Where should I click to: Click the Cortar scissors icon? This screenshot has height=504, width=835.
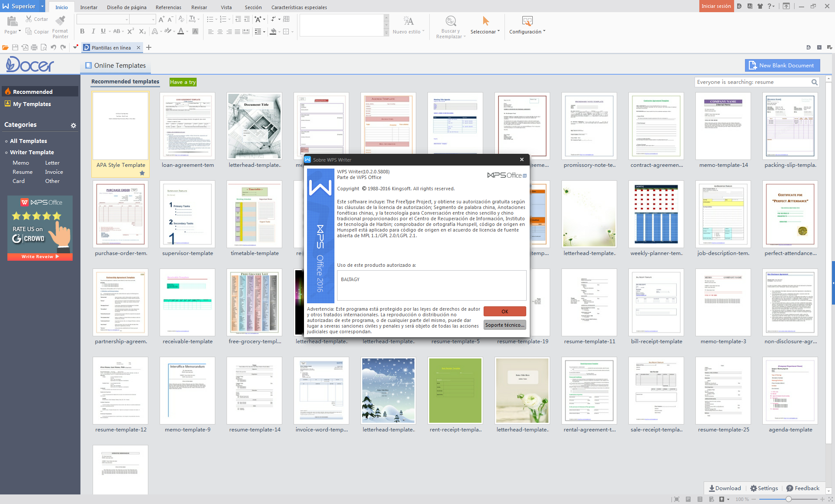[x=29, y=19]
